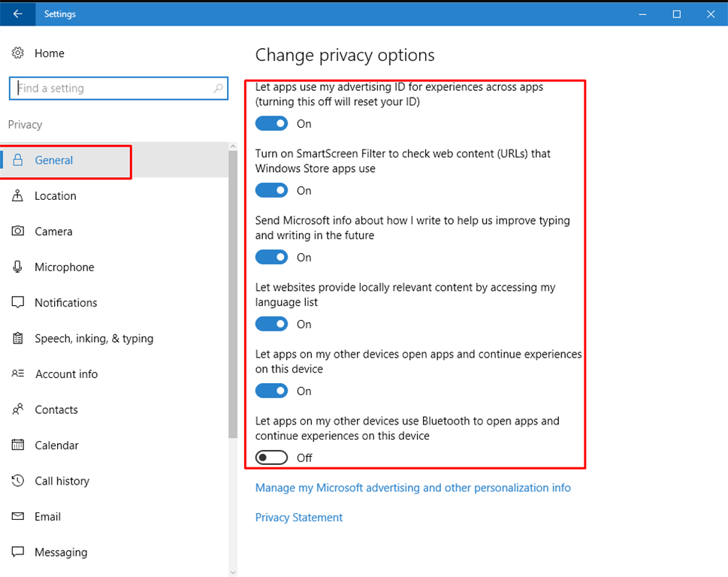Open Notifications via the speech-bubble icon
The width and height of the screenshot is (728, 577).
click(x=18, y=303)
